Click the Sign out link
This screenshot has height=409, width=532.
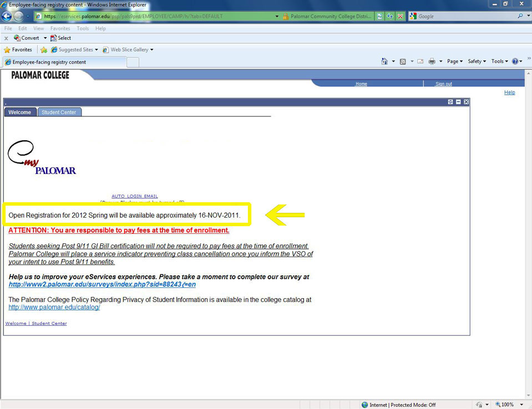coord(443,84)
